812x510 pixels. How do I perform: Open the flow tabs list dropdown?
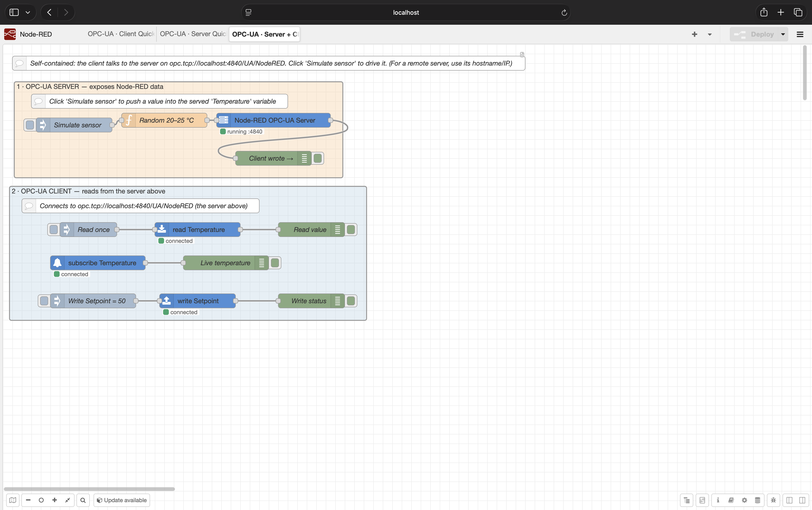(710, 34)
